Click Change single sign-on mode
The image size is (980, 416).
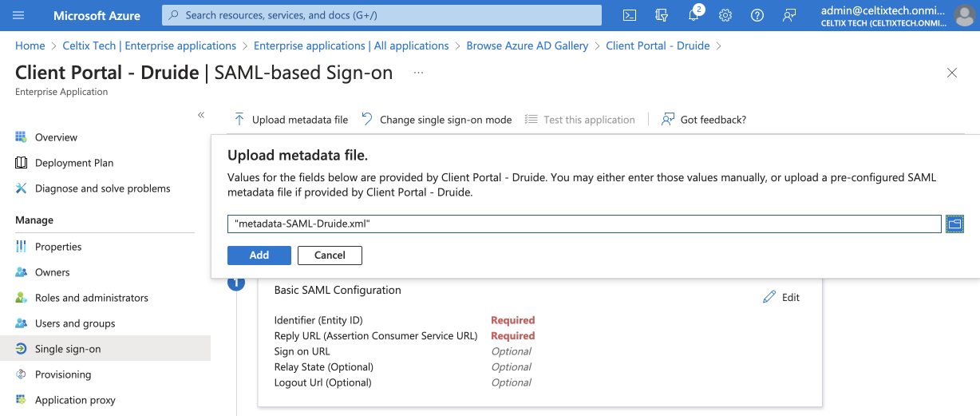pyautogui.click(x=437, y=120)
